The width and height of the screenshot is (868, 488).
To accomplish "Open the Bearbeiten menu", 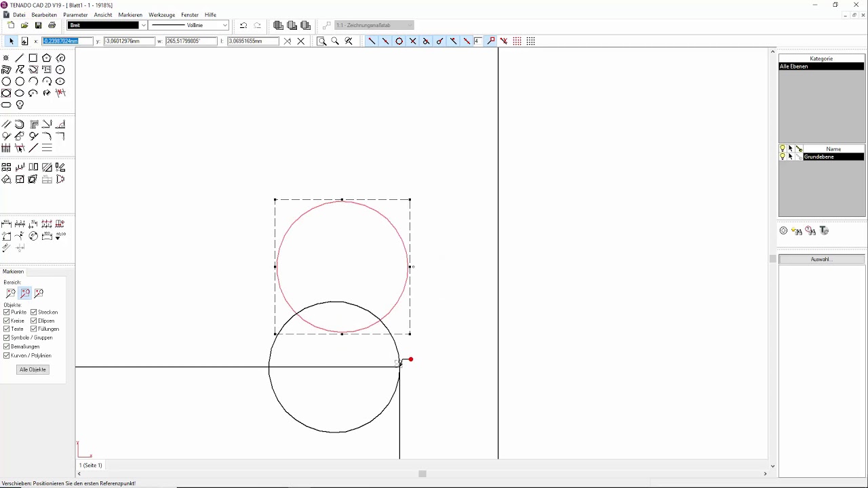I will point(44,14).
